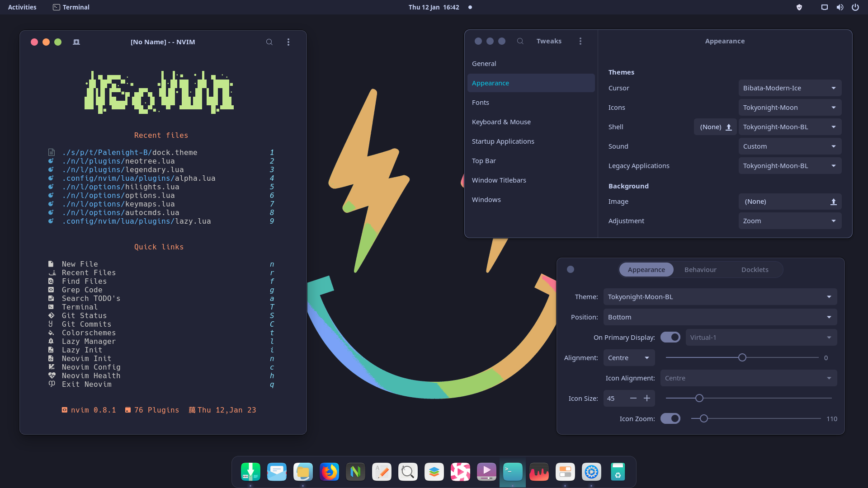This screenshot has width=868, height=488.
Task: Launch the Tweaks toggle-switch icon in the dock
Action: coord(565,472)
